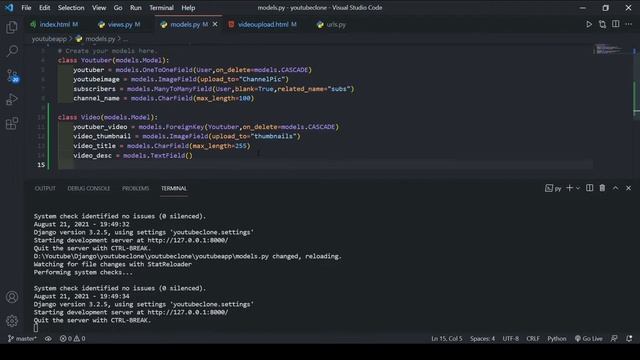Open the http://127.0.0.1:8000/ link in last terminal output
Viewport: 640px width, 360px height.
[x=188, y=312]
